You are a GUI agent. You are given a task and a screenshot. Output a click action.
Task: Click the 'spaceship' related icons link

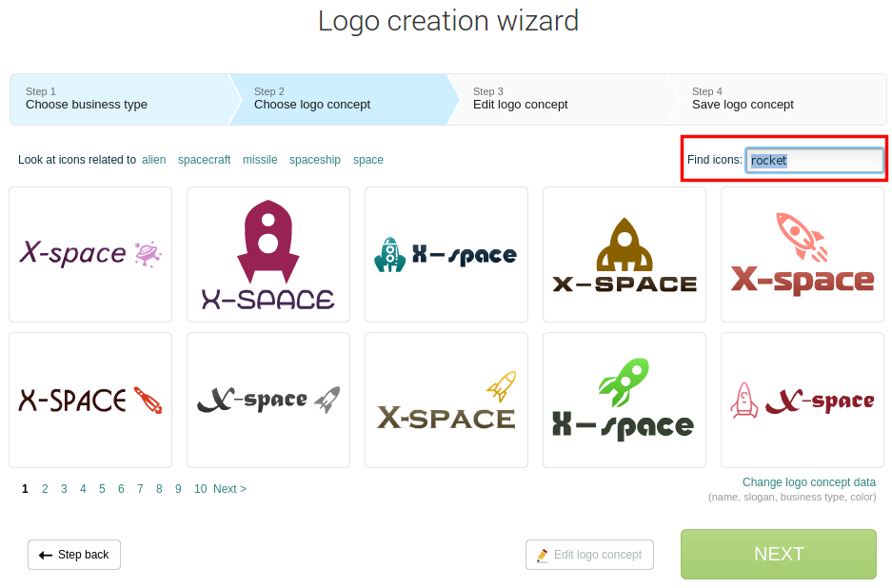point(314,160)
